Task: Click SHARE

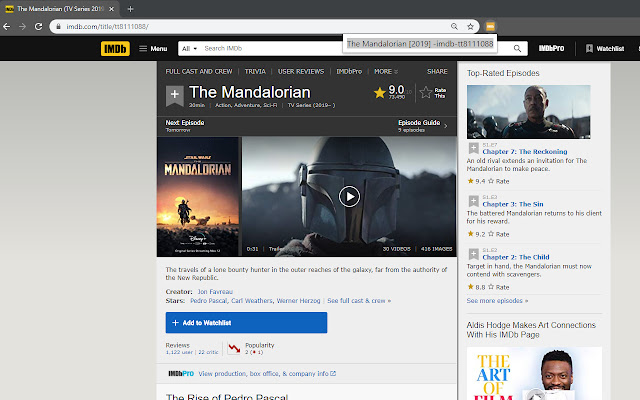Action: point(437,71)
